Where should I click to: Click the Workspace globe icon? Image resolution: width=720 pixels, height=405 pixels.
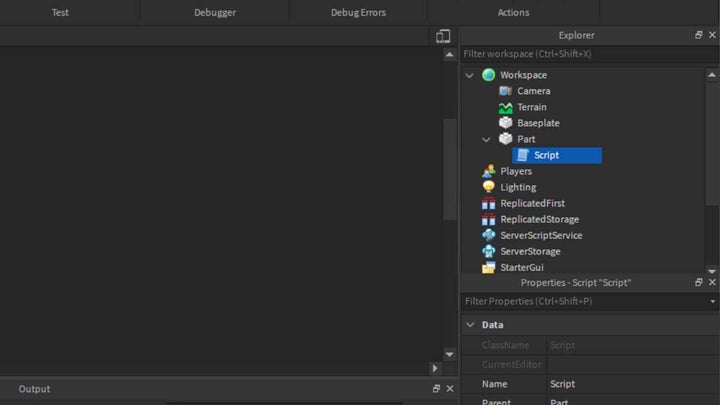[x=488, y=75]
